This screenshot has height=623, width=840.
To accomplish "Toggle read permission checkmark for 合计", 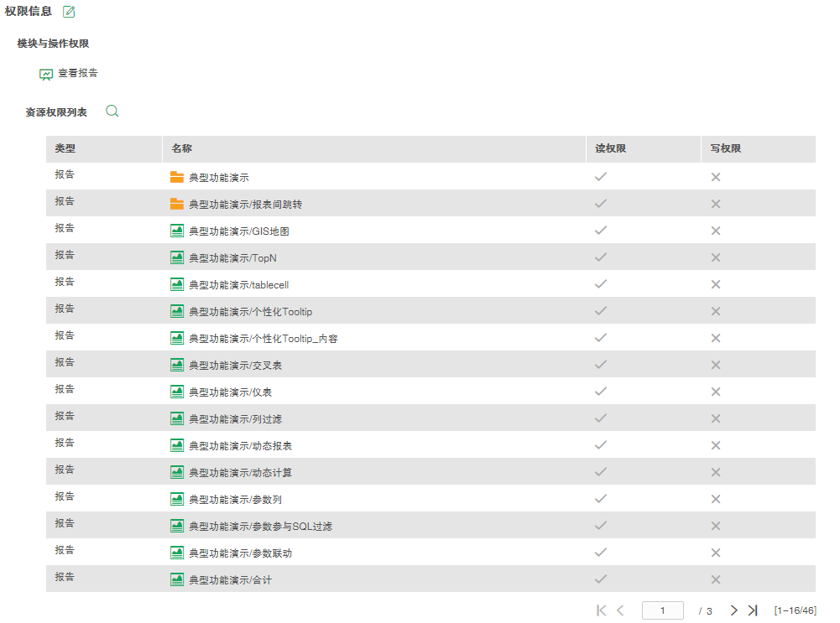I will point(600,579).
